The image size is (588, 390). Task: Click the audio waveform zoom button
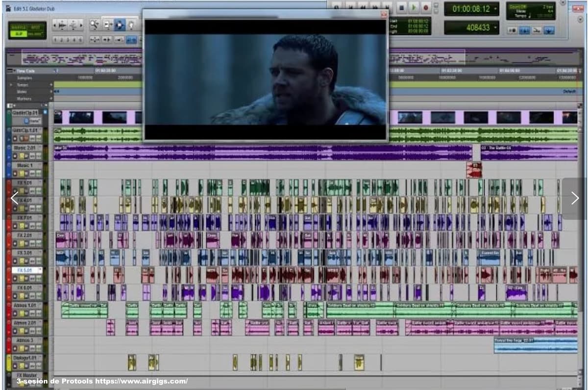tap(62, 26)
